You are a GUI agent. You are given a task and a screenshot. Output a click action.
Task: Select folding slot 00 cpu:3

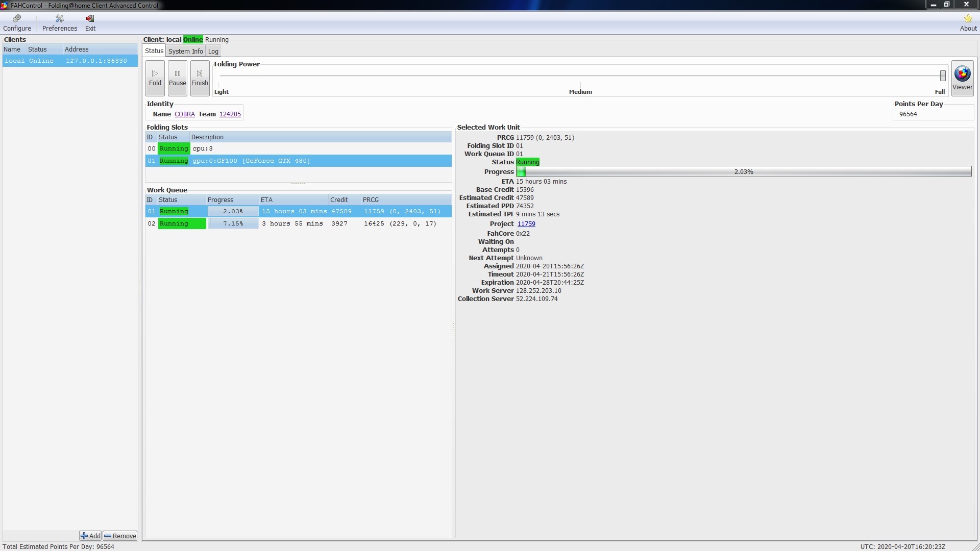click(x=299, y=148)
